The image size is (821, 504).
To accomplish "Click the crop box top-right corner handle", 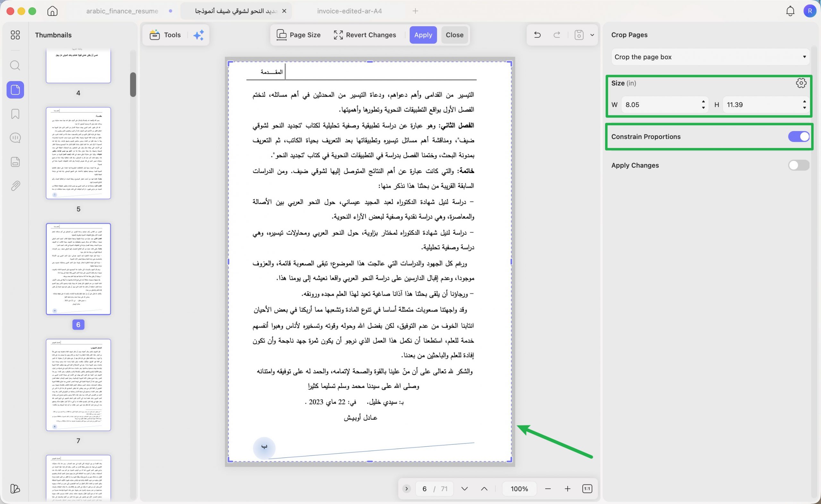I will click(509, 63).
